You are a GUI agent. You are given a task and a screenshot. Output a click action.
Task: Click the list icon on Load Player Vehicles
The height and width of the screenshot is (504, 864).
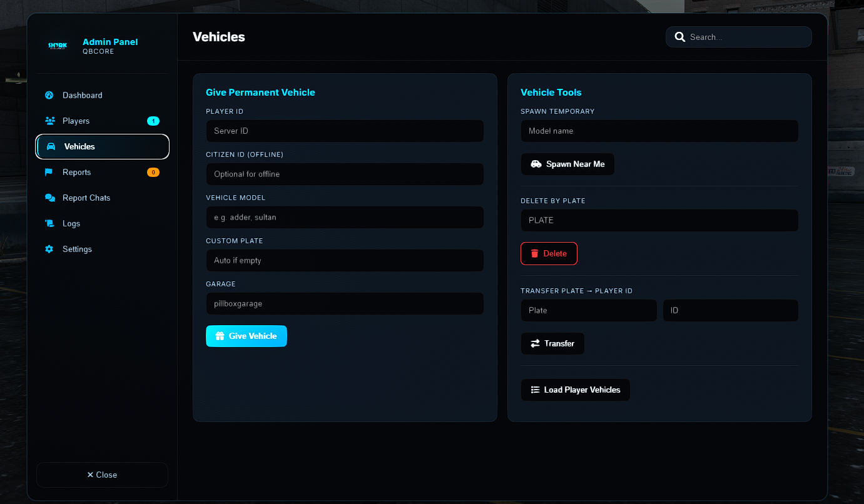535,390
